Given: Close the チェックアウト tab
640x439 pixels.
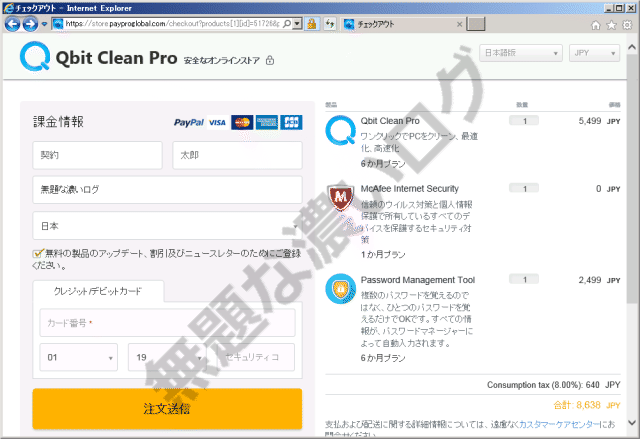Looking at the screenshot, I should pos(459,24).
